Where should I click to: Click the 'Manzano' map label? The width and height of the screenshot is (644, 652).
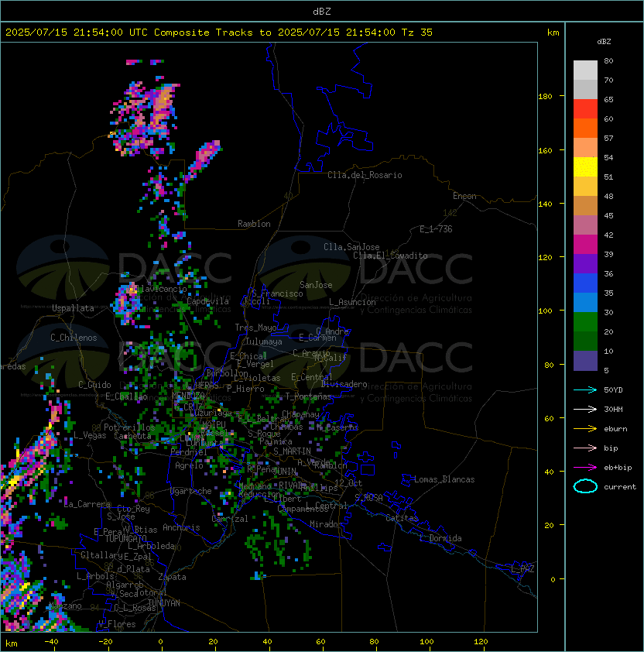[x=65, y=606]
